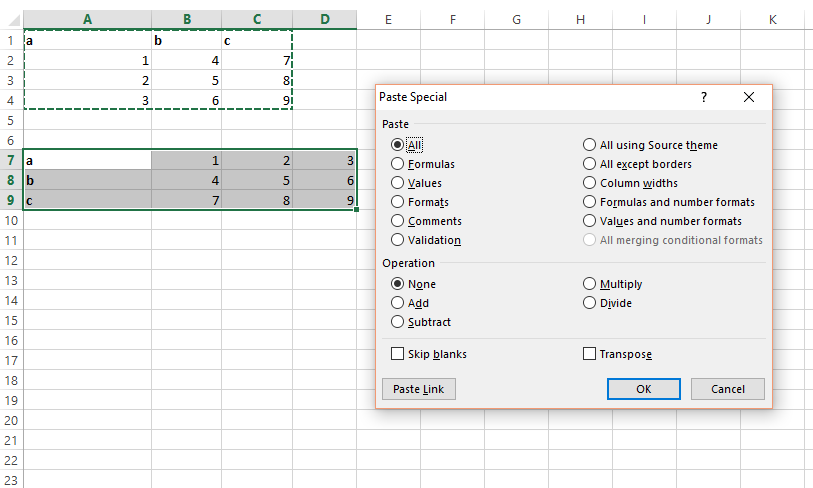Viewport: 813px width, 488px height.
Task: Select column H header
Action: (x=580, y=20)
